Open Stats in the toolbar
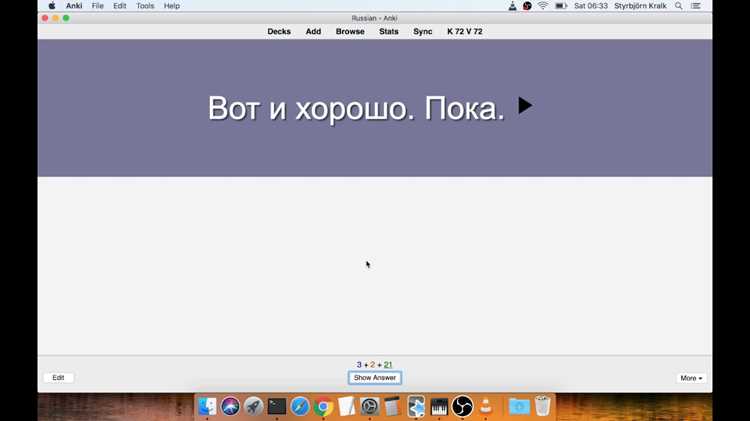The height and width of the screenshot is (421, 750). 388,31
